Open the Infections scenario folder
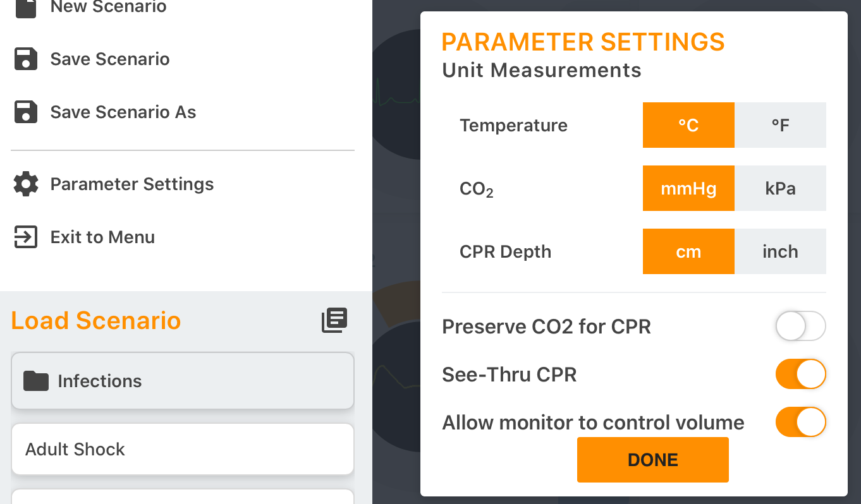The height and width of the screenshot is (504, 861). coord(182,381)
